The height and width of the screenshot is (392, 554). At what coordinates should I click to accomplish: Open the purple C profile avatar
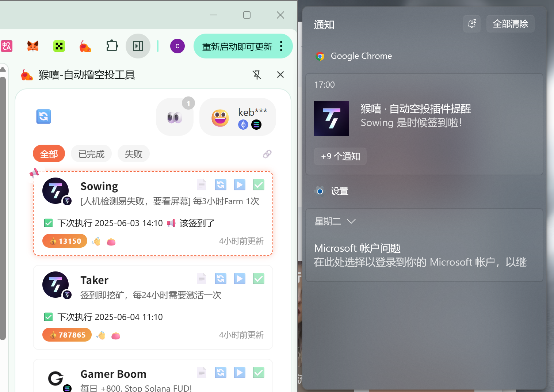(x=177, y=46)
